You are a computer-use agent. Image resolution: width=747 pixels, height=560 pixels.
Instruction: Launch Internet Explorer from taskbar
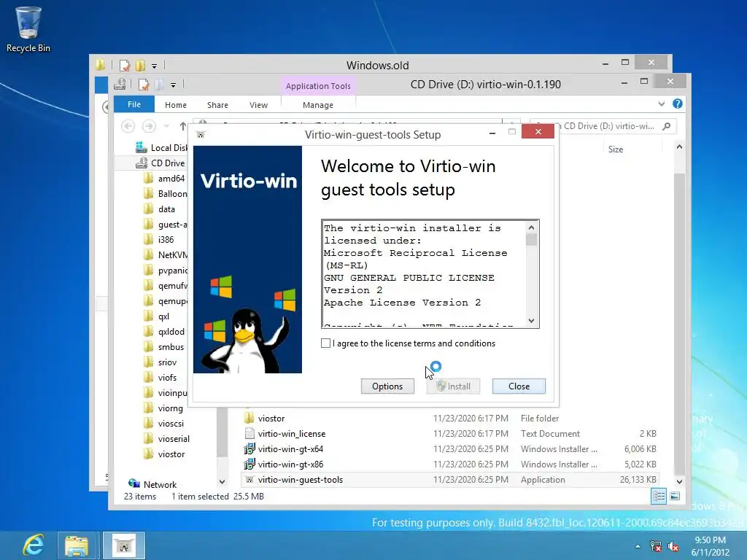click(x=34, y=545)
